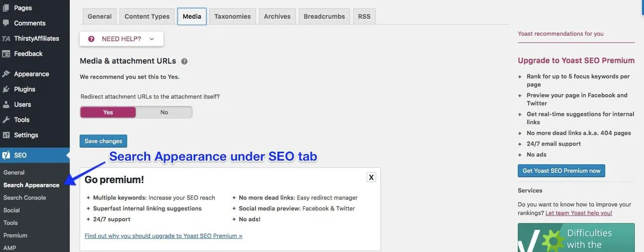Click the Appearance paintbrush icon
This screenshot has height=252, width=644.
6,74
